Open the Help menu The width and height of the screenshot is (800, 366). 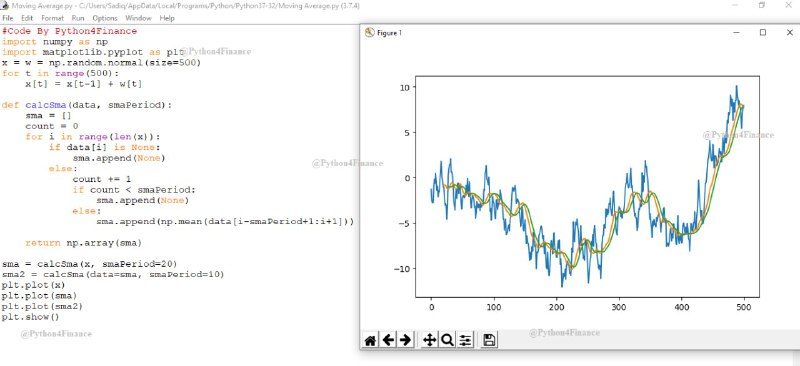pyautogui.click(x=167, y=18)
